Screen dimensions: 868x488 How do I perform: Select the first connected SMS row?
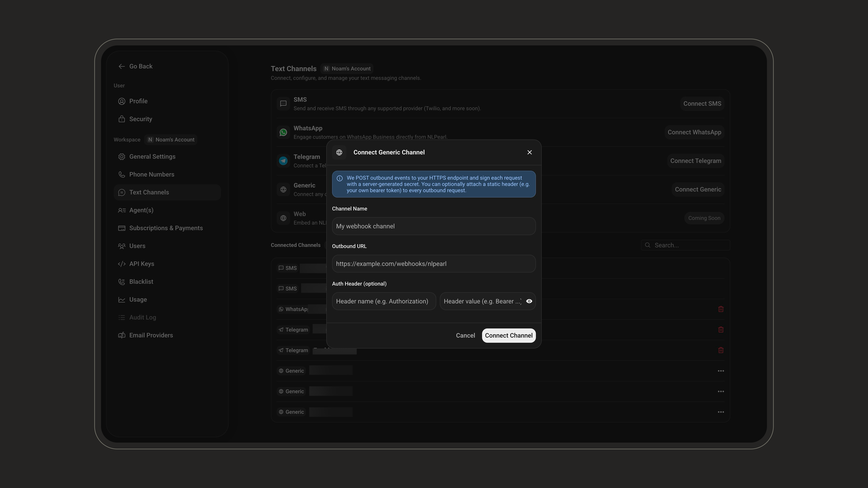click(x=500, y=268)
